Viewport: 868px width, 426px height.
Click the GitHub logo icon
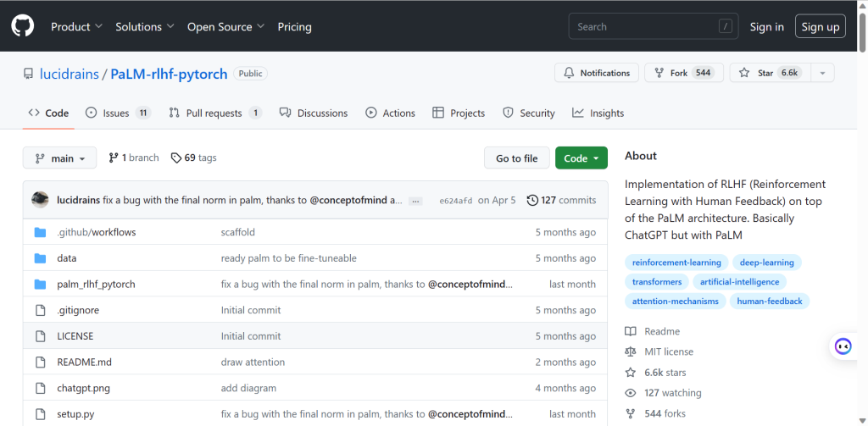pyautogui.click(x=22, y=26)
